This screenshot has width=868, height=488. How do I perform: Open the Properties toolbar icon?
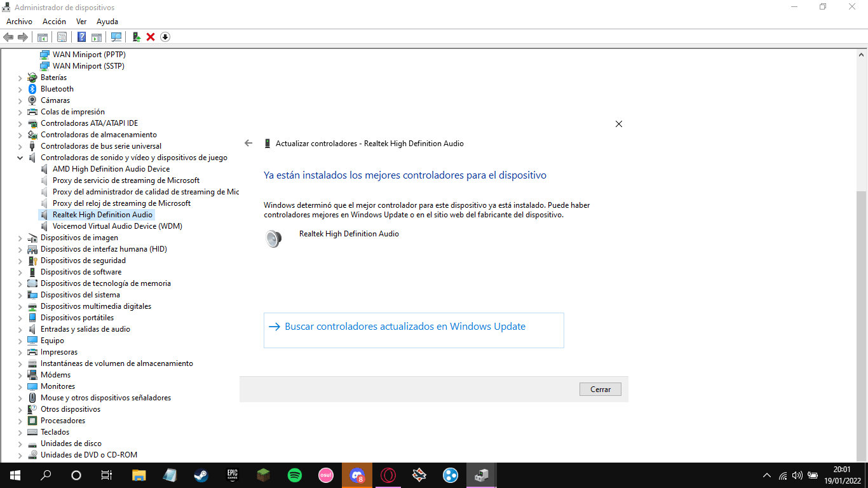point(62,37)
